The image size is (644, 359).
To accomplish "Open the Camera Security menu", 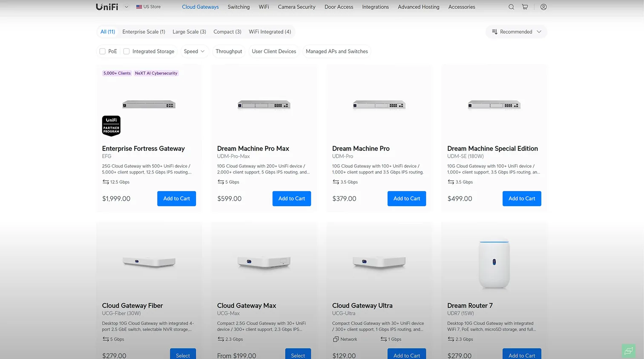I will click(x=296, y=7).
